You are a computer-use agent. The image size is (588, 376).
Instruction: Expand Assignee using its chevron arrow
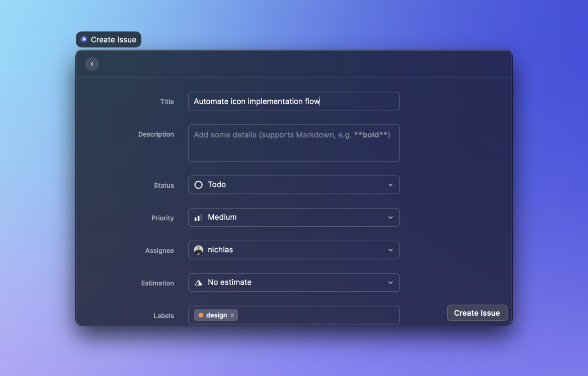coord(390,250)
